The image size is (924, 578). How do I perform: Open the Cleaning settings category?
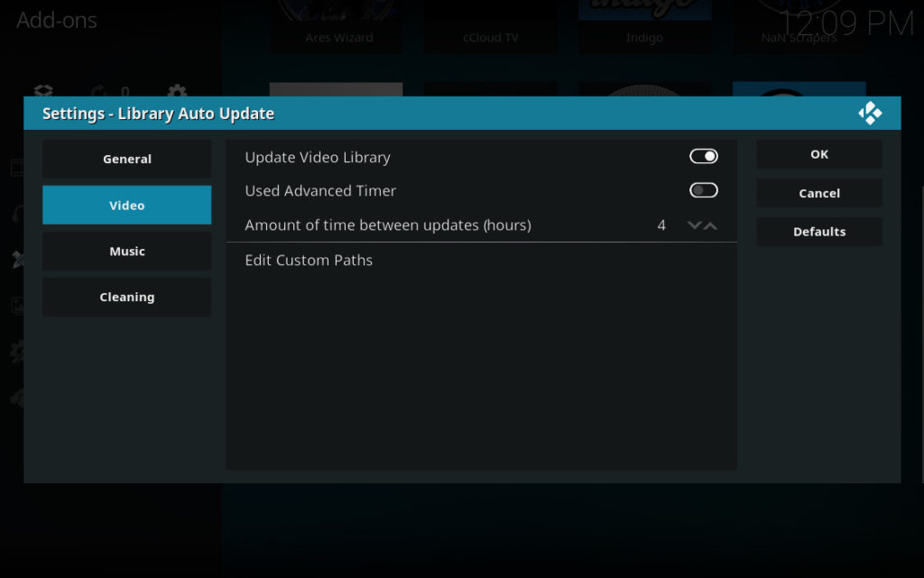[x=126, y=297]
